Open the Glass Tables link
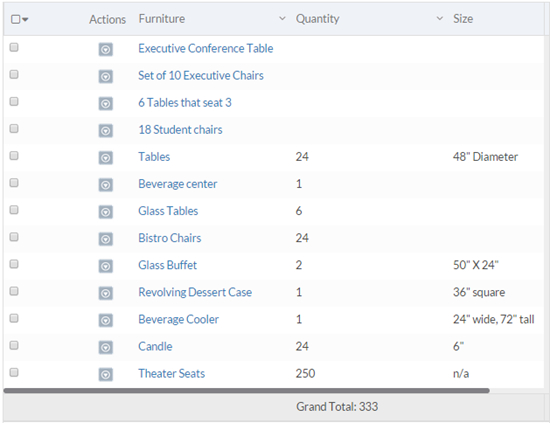Image resolution: width=550 pixels, height=423 pixels. click(168, 211)
